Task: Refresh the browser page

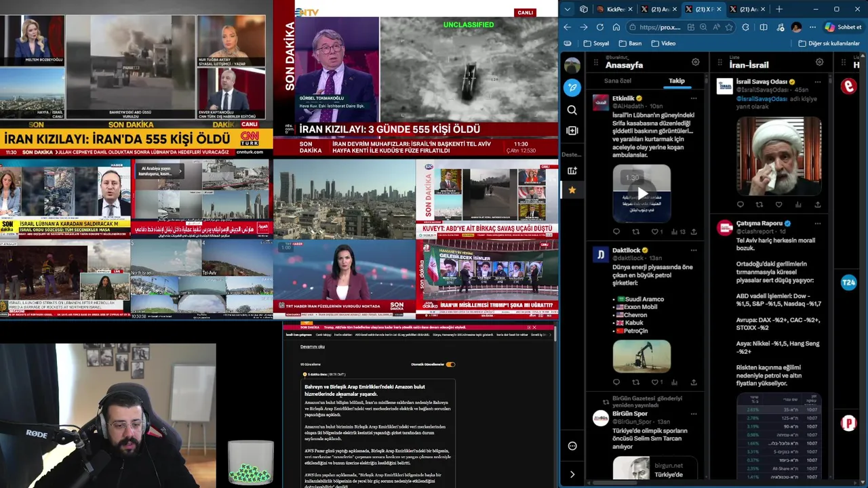Action: [599, 27]
